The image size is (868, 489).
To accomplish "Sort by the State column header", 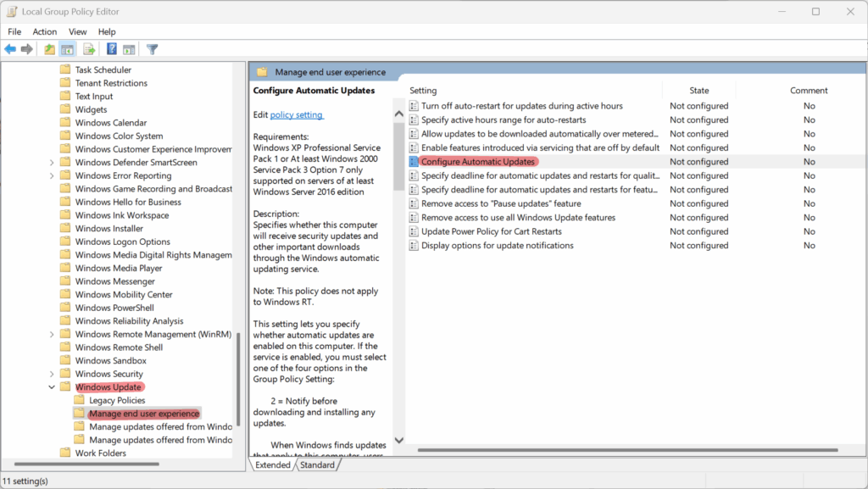I will pos(698,90).
